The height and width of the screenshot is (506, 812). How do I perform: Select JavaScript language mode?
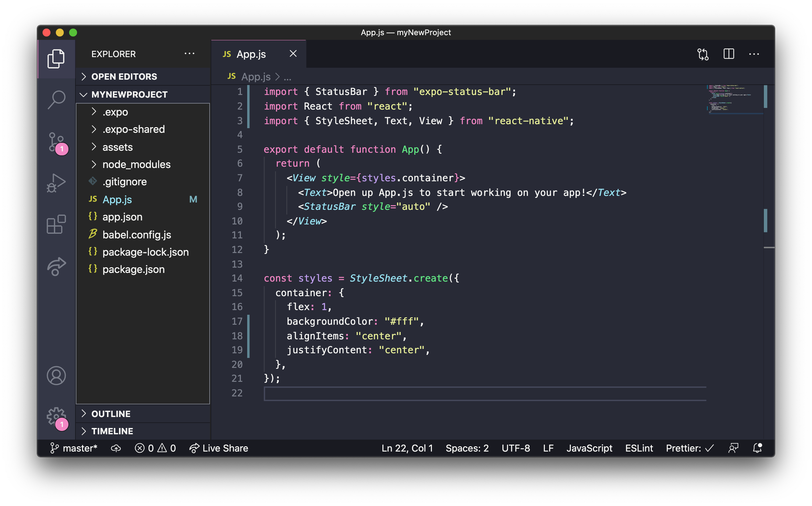click(589, 448)
